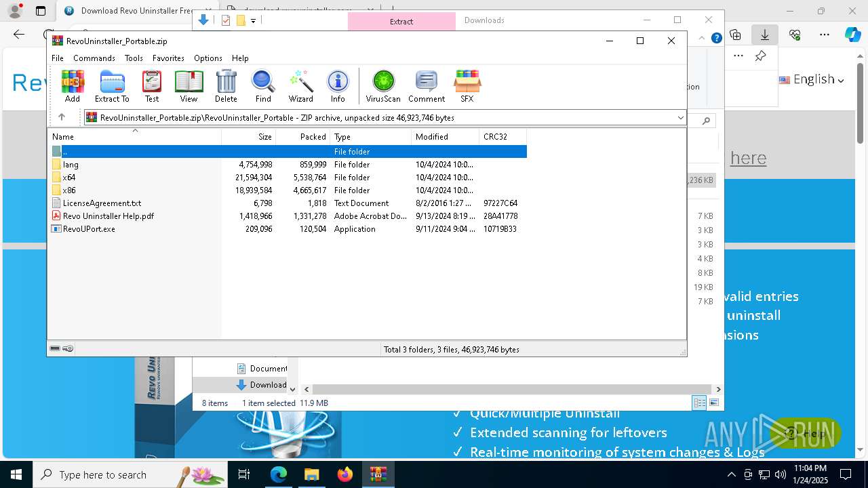Click WinRAR taskbar icon
The image size is (868, 488).
pos(378,474)
